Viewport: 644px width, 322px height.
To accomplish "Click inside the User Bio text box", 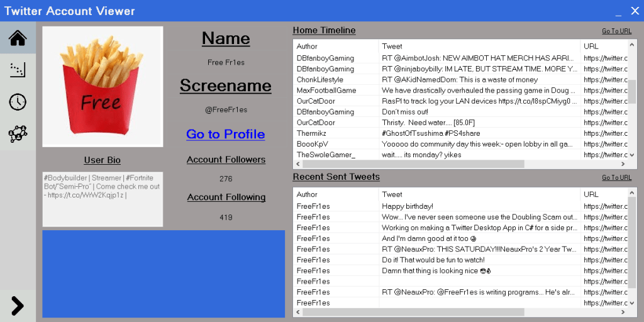I will click(103, 199).
